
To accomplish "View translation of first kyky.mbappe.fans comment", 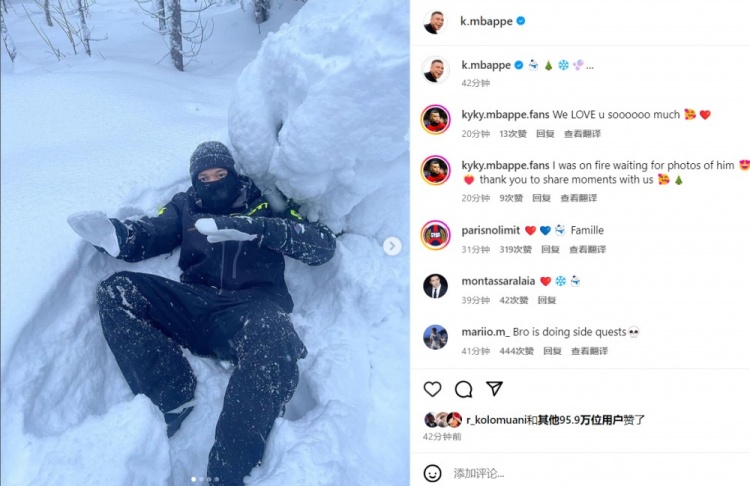I will pos(582,133).
